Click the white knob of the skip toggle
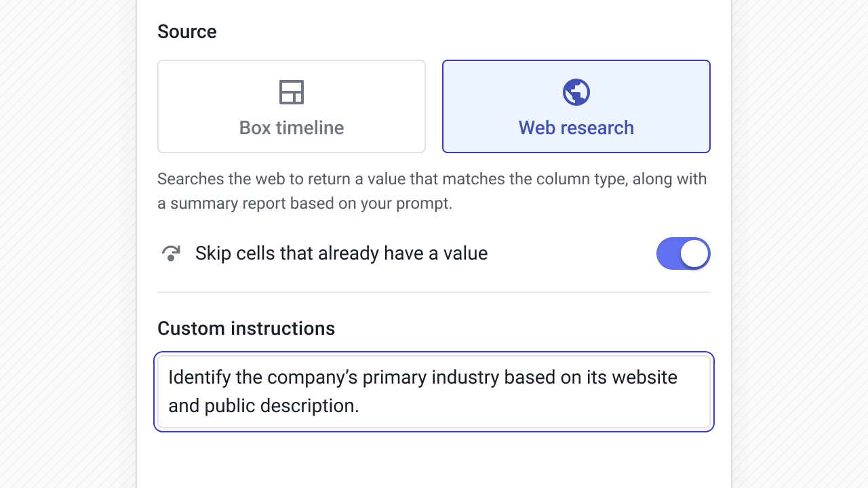This screenshot has height=488, width=868. coord(694,253)
